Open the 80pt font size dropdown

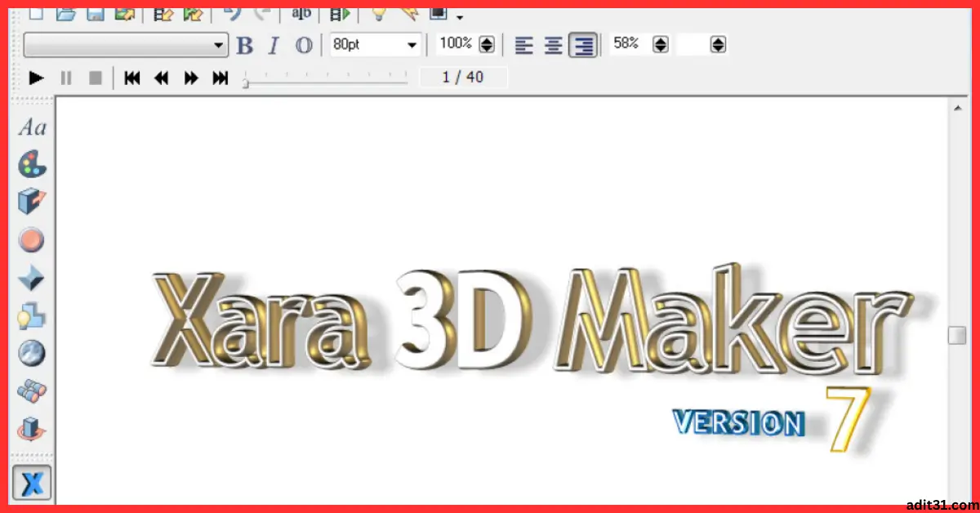412,46
